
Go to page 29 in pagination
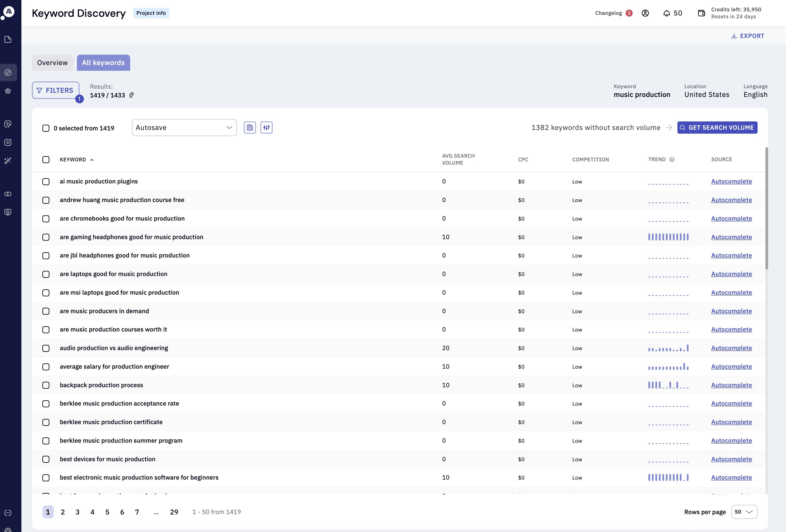pyautogui.click(x=174, y=512)
